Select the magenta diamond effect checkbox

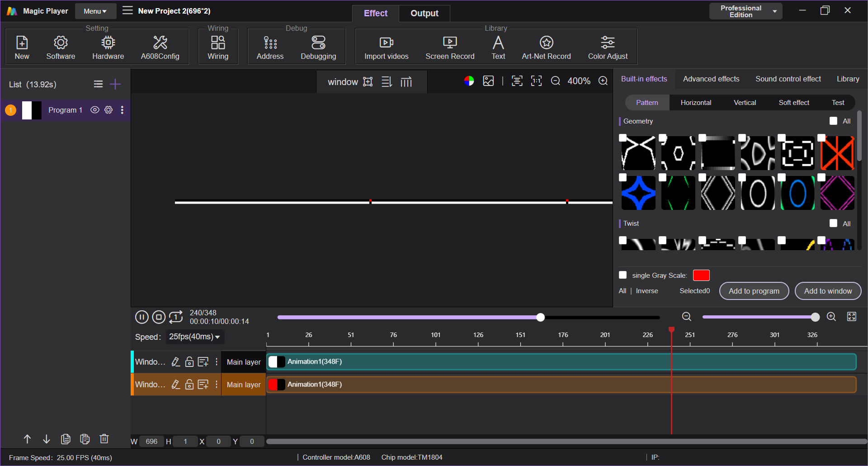[821, 177]
